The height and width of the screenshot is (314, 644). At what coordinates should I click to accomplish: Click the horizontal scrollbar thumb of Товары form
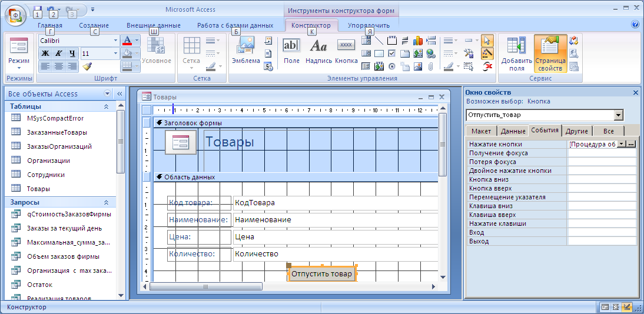(206, 286)
